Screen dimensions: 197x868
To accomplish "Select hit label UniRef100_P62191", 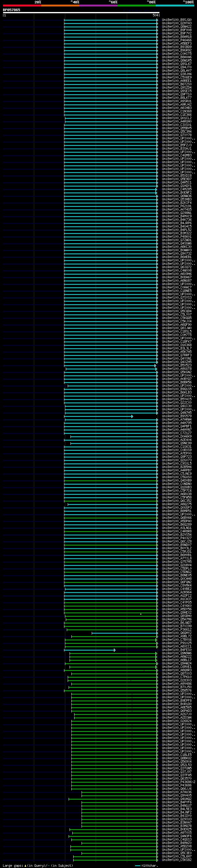I will point(176,206).
